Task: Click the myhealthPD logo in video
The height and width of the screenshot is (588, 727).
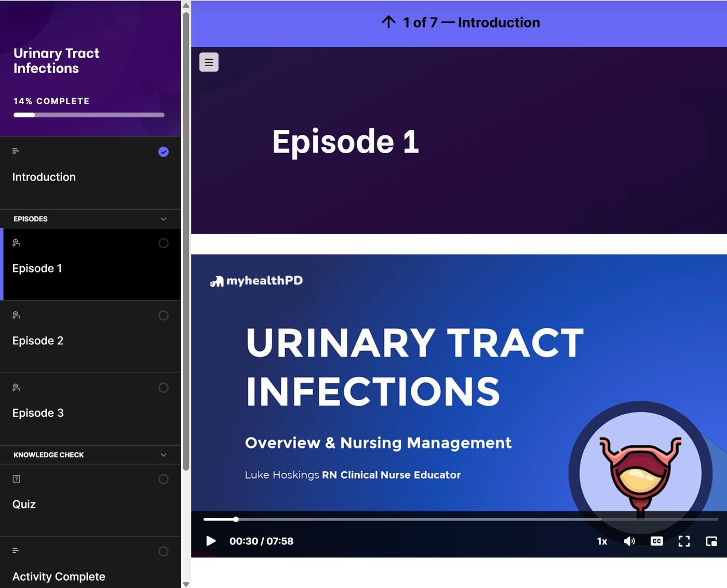Action: point(256,281)
